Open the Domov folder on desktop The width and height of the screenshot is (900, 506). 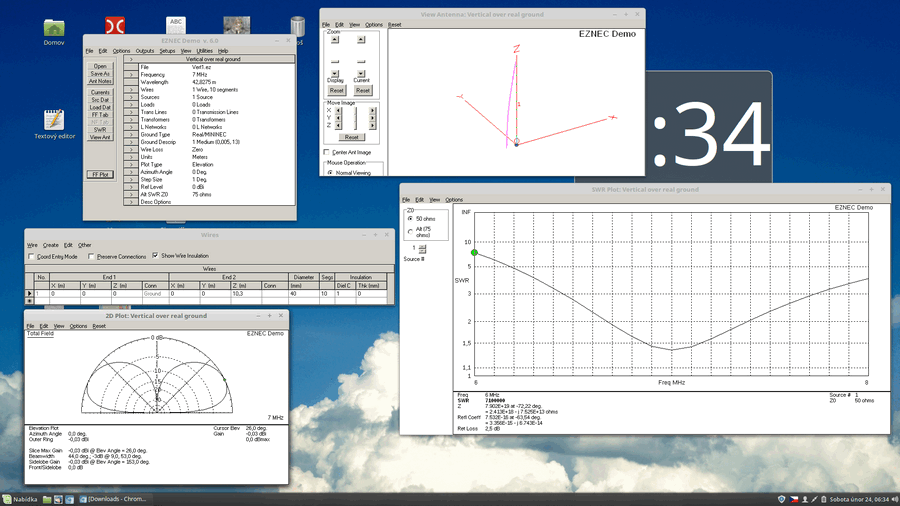click(54, 28)
